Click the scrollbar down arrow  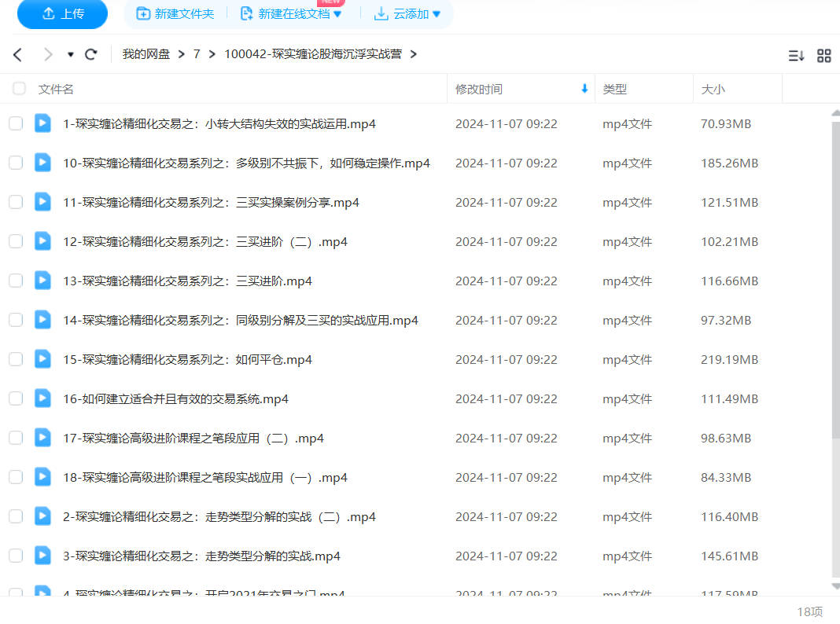836,586
